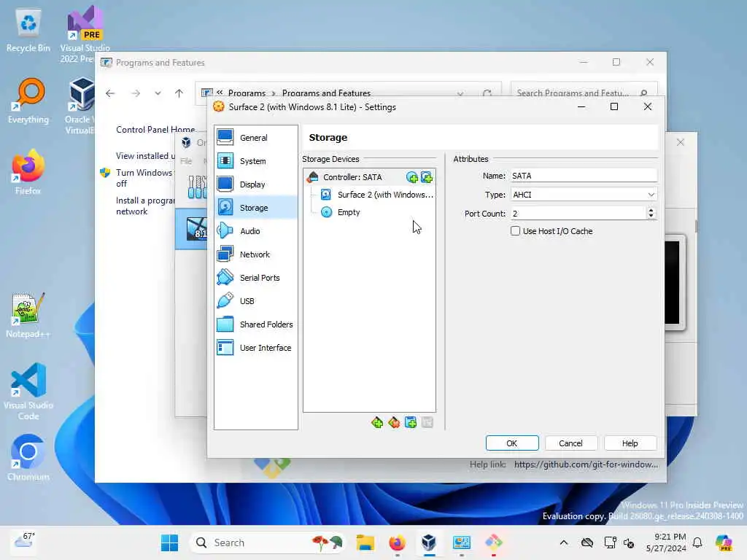Open File Explorer from taskbar
Viewport: 747px width, 560px height.
tap(365, 542)
